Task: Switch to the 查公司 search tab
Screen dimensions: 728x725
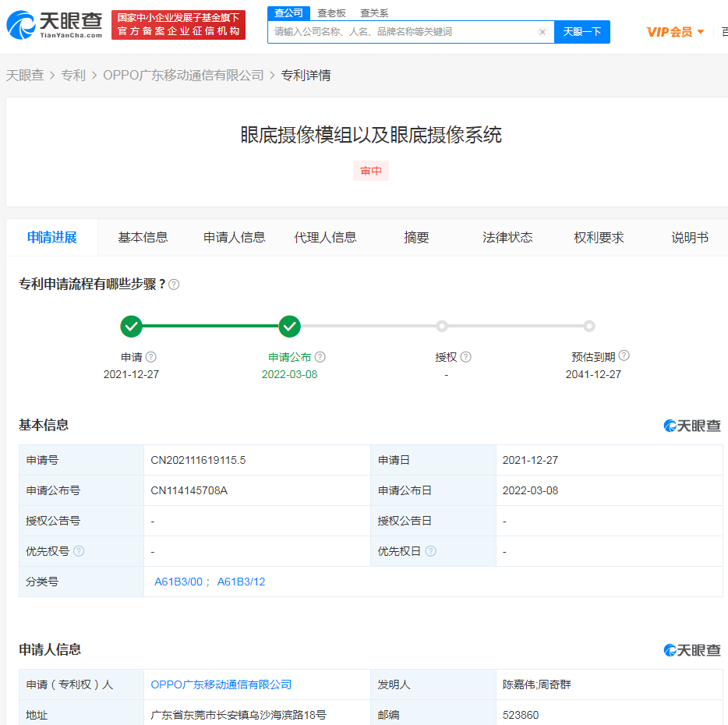Action: coord(289,13)
